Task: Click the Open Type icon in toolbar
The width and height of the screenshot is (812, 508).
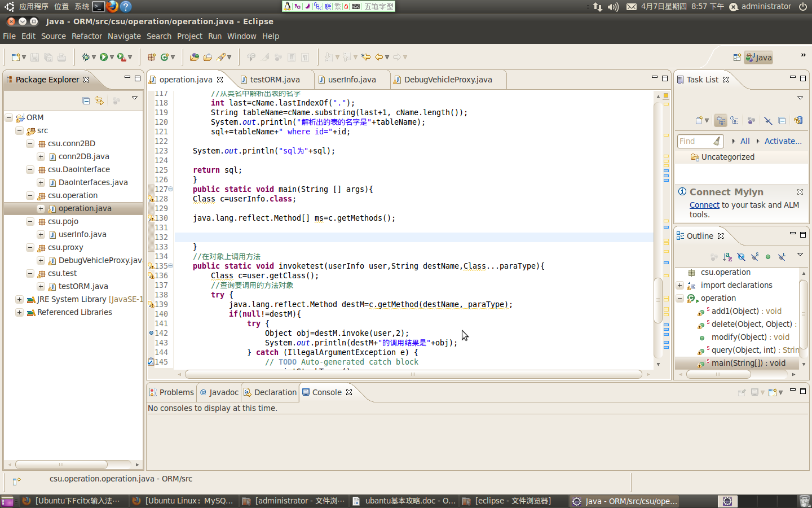Action: tap(195, 57)
